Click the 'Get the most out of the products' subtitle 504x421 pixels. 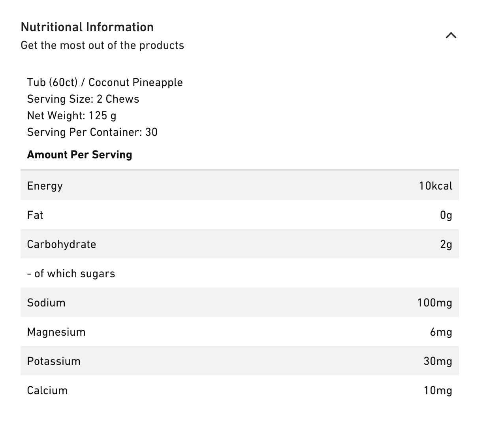[x=102, y=45]
